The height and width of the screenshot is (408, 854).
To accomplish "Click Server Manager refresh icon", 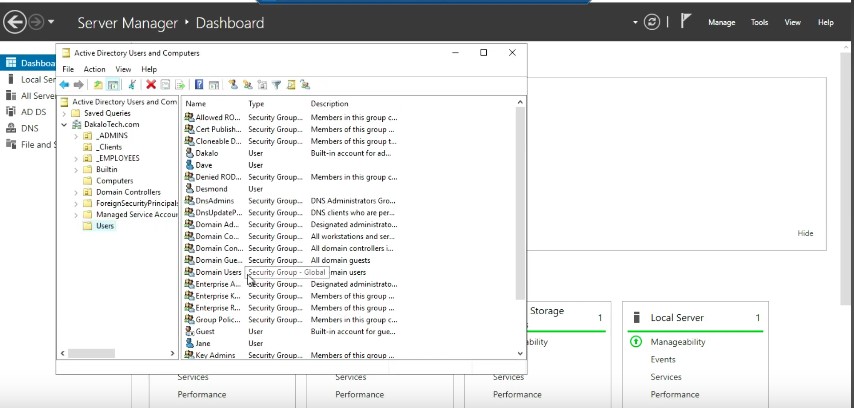I will tap(651, 22).
